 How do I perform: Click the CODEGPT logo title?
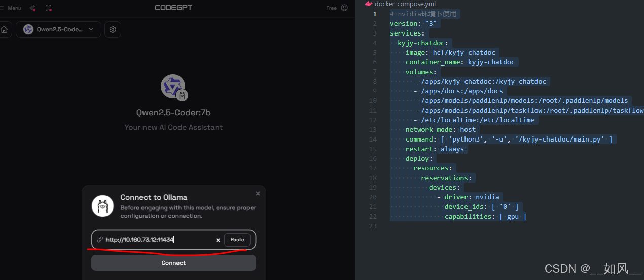[x=173, y=8]
